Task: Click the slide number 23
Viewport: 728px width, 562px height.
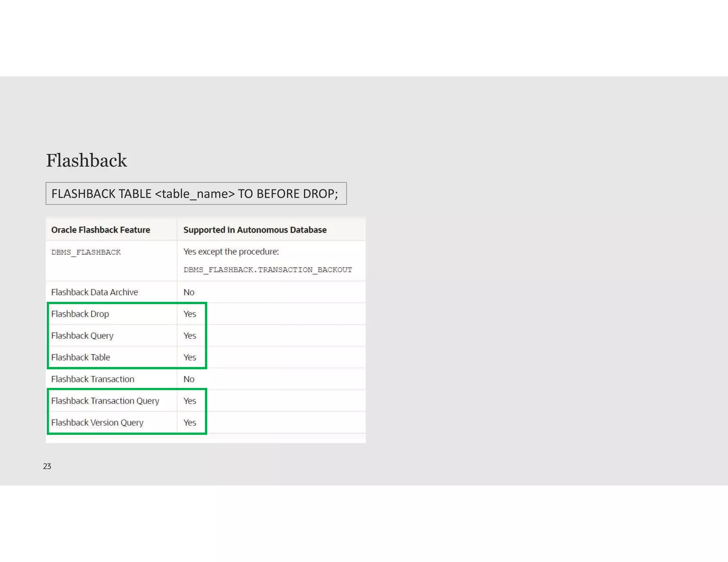Action: click(47, 466)
